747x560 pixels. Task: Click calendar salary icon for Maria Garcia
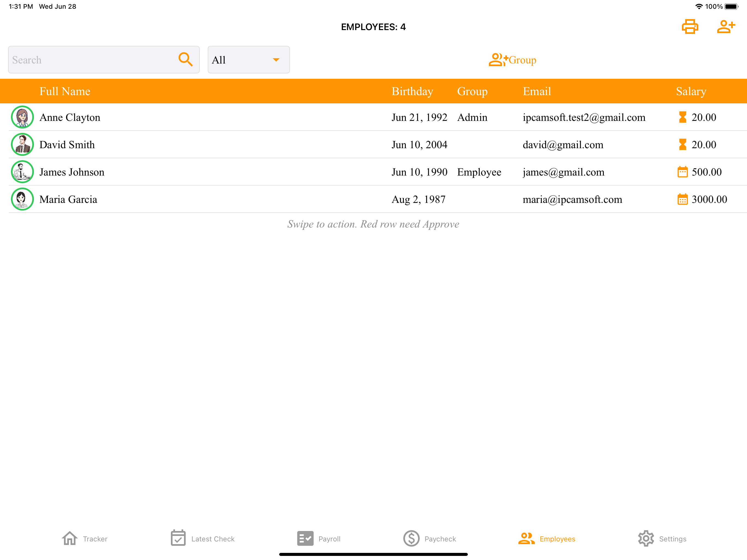(682, 199)
